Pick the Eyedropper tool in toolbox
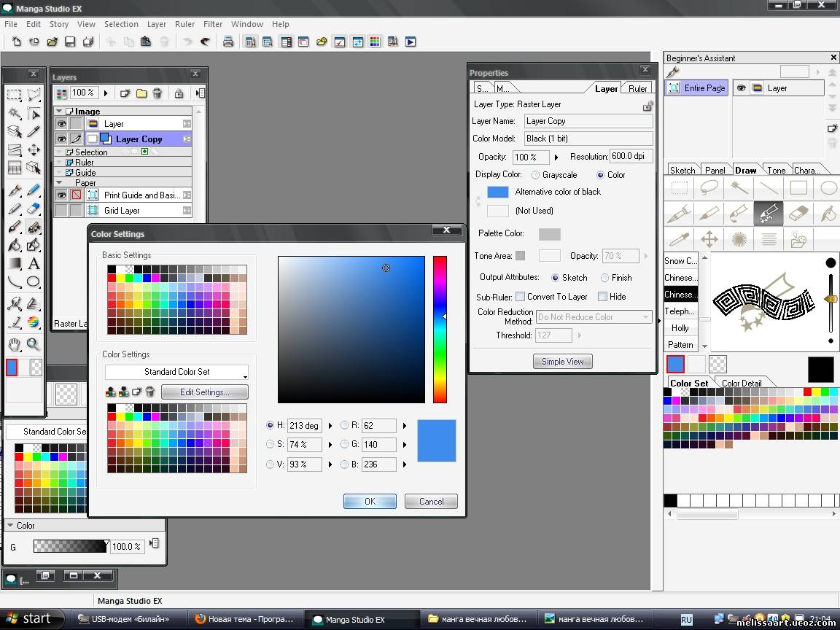 (34, 132)
